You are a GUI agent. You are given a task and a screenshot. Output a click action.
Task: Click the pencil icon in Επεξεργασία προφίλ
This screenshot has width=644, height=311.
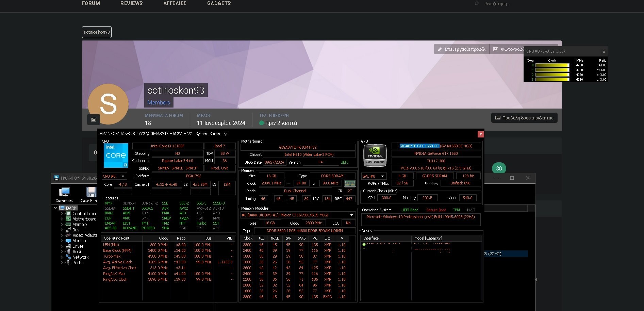point(440,49)
